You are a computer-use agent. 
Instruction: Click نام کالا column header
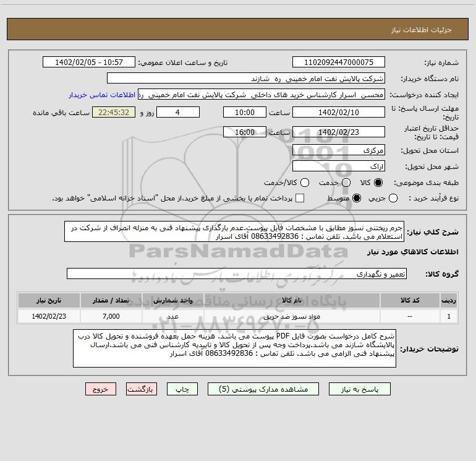pyautogui.click(x=292, y=301)
